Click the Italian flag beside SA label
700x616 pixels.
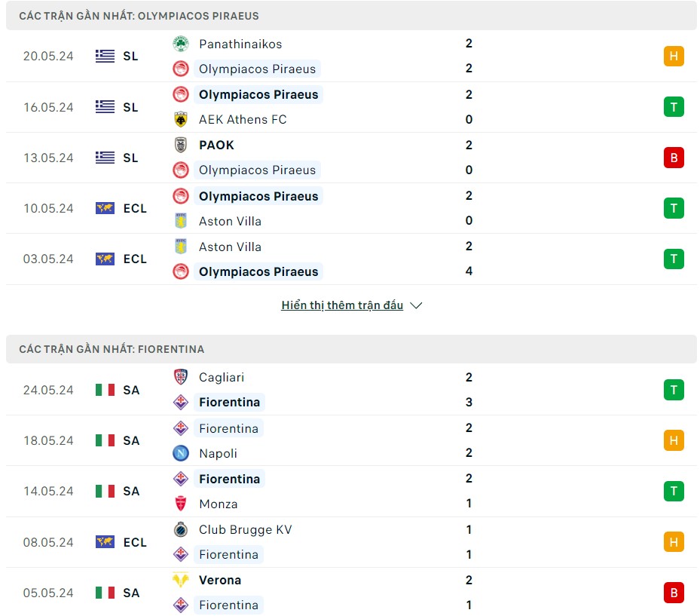(104, 390)
